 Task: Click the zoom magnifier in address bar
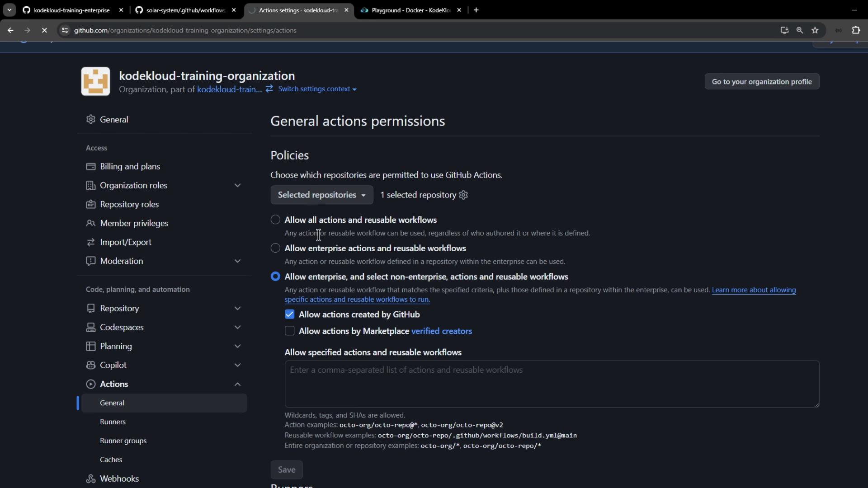click(x=800, y=30)
